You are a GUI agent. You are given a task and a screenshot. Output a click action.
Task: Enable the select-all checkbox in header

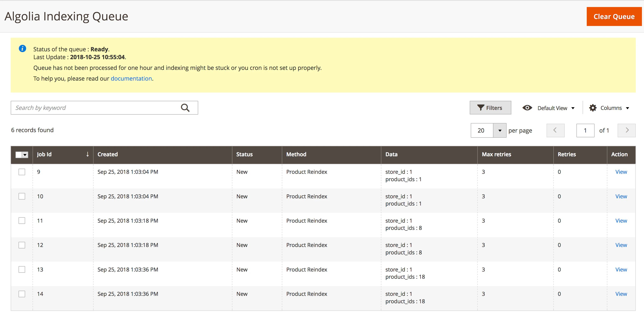click(x=19, y=155)
